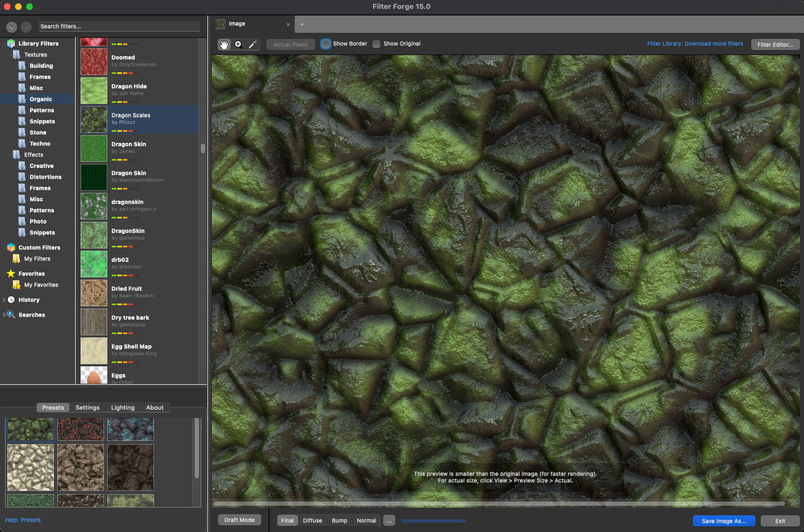804x532 pixels.
Task: Expand the Searches tree node
Action: pos(4,315)
